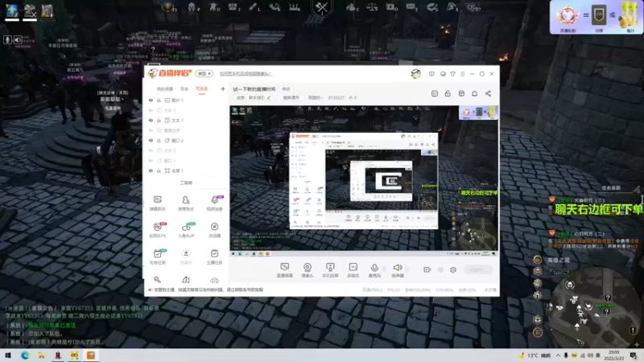644x362 pixels.
Task: Add a new scene with the plus button
Action: (223, 88)
